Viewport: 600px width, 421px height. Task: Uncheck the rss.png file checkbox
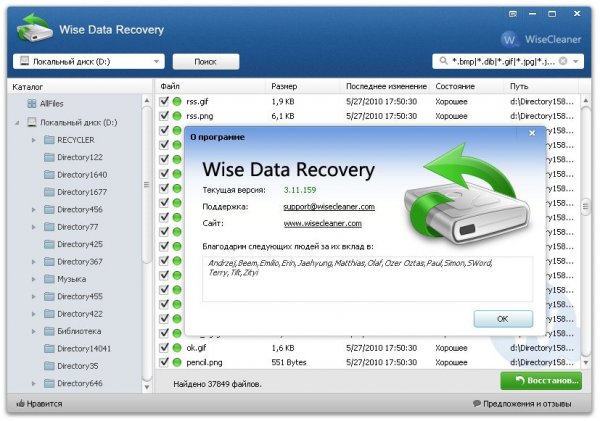tap(164, 116)
